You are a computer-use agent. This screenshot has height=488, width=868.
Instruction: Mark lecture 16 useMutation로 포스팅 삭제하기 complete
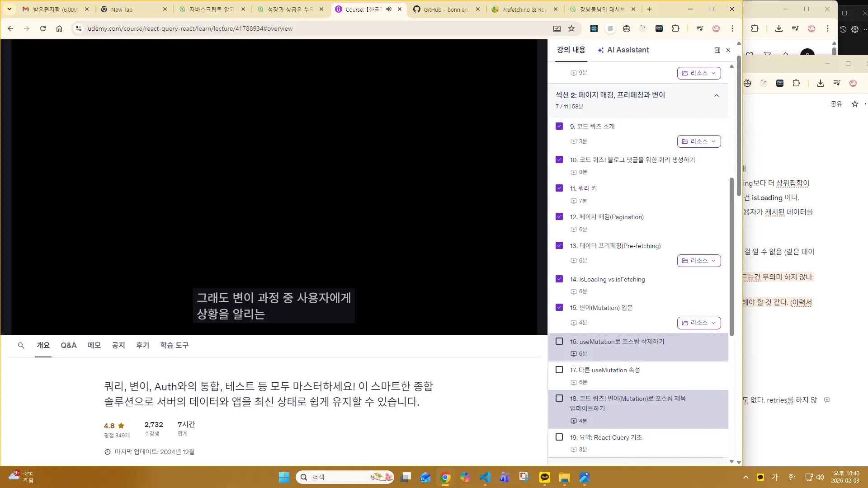click(559, 341)
